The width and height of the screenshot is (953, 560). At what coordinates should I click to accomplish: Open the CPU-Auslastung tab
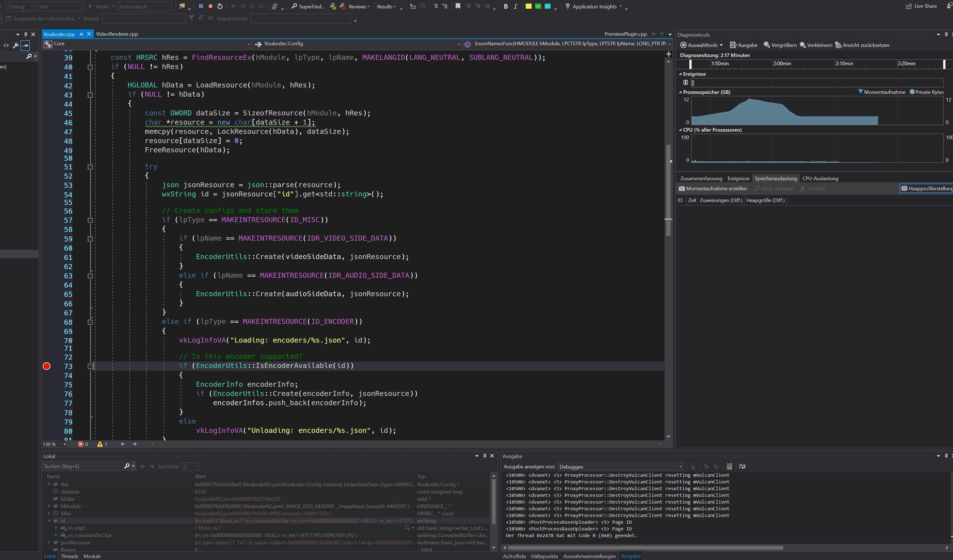tap(820, 179)
